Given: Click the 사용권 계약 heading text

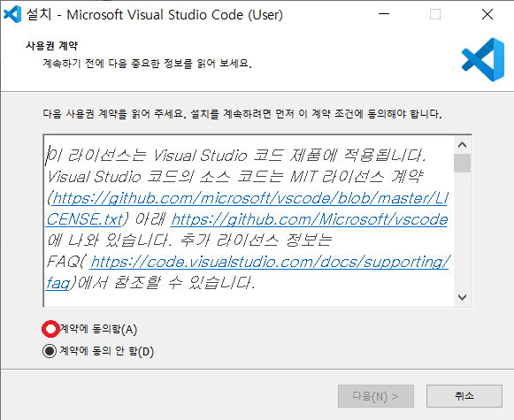Looking at the screenshot, I should click(52, 46).
